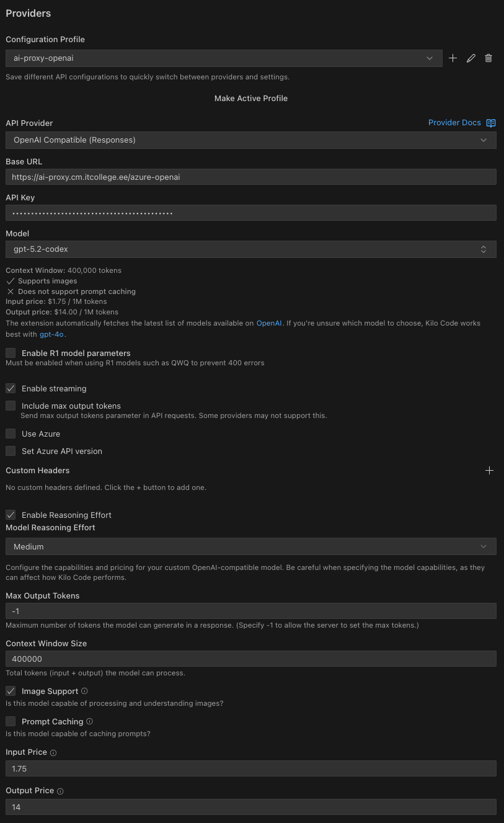Screen dimensions: 504x823
Task: Open the gpt-5.2-codex model selector
Action: (250, 249)
